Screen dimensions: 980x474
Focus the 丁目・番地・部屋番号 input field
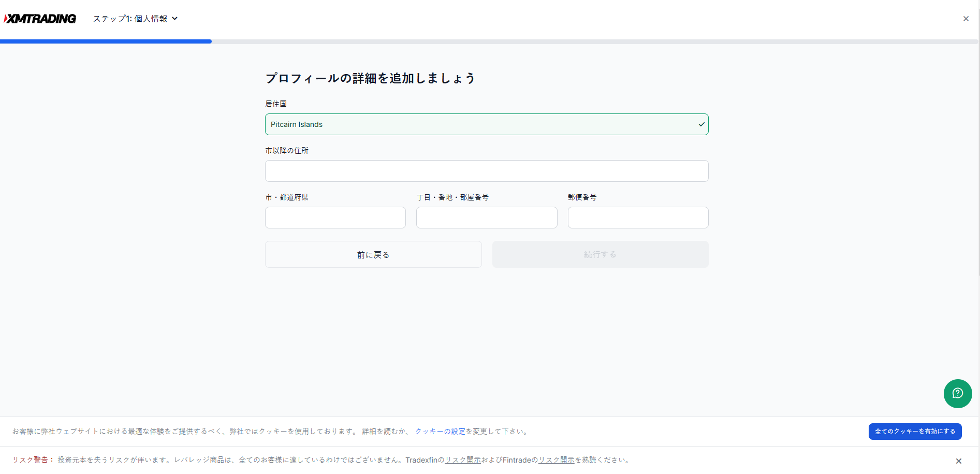click(x=487, y=218)
